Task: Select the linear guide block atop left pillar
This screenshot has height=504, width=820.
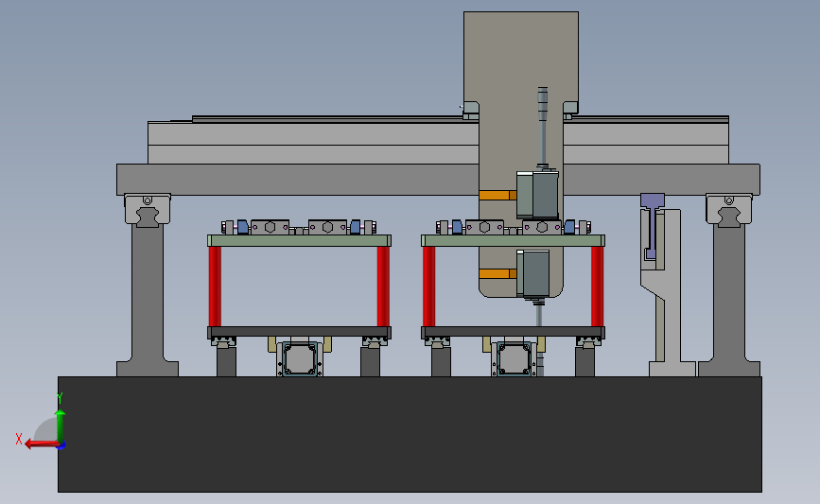Action: tap(148, 210)
